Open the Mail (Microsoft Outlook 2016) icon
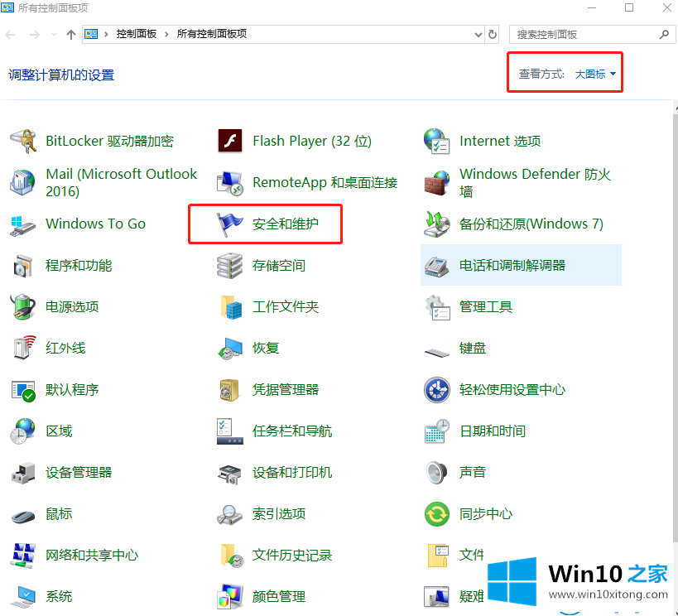The width and height of the screenshot is (678, 616). click(22, 182)
